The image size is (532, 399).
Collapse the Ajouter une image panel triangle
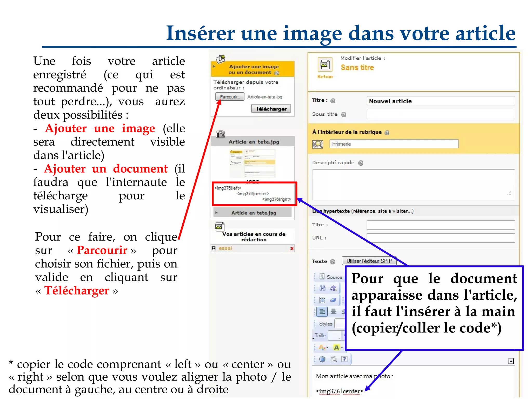(x=214, y=67)
